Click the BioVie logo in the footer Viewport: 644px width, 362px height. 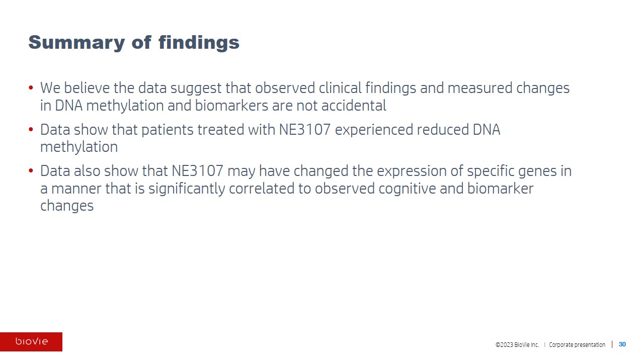coord(31,342)
